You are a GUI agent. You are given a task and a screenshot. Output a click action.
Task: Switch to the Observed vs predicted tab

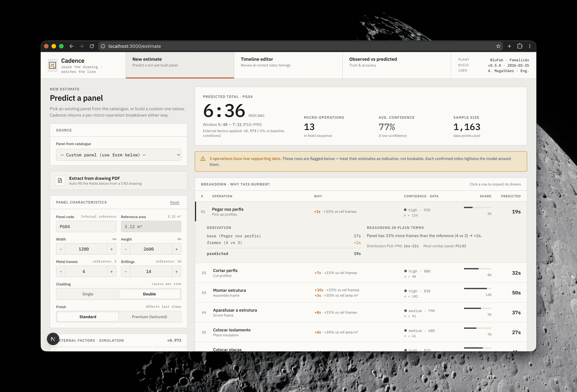(x=397, y=65)
